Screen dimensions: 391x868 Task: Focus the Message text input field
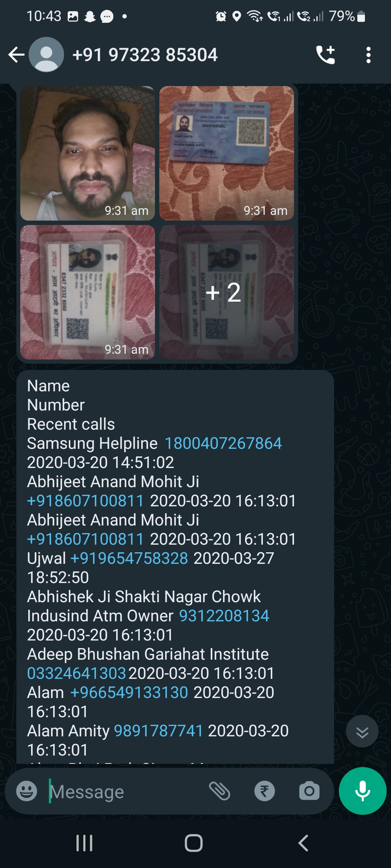tap(127, 792)
